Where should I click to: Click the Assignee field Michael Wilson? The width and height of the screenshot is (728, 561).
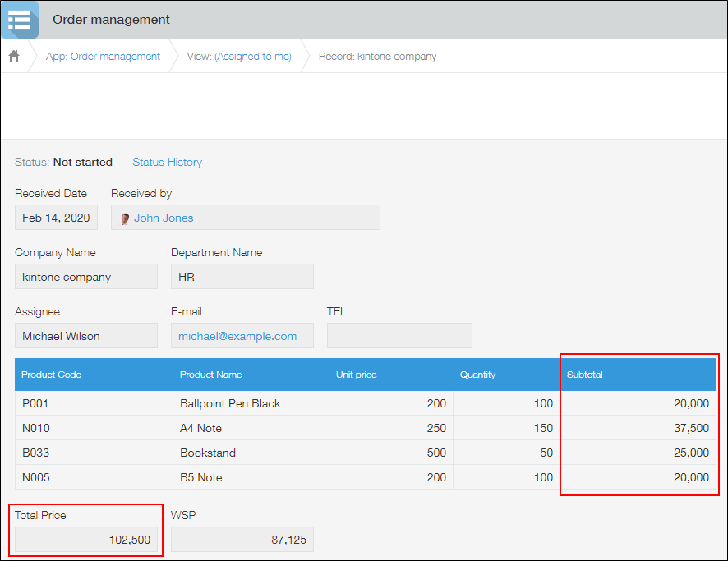[85, 335]
